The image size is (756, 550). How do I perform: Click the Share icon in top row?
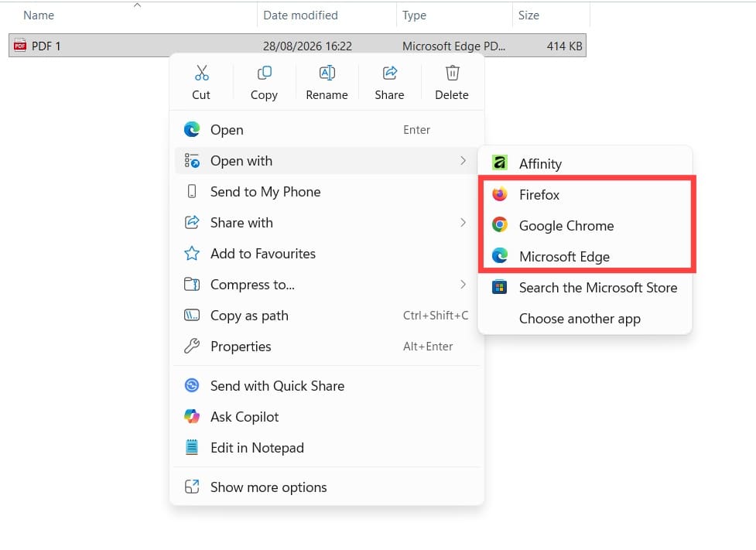[x=389, y=73]
